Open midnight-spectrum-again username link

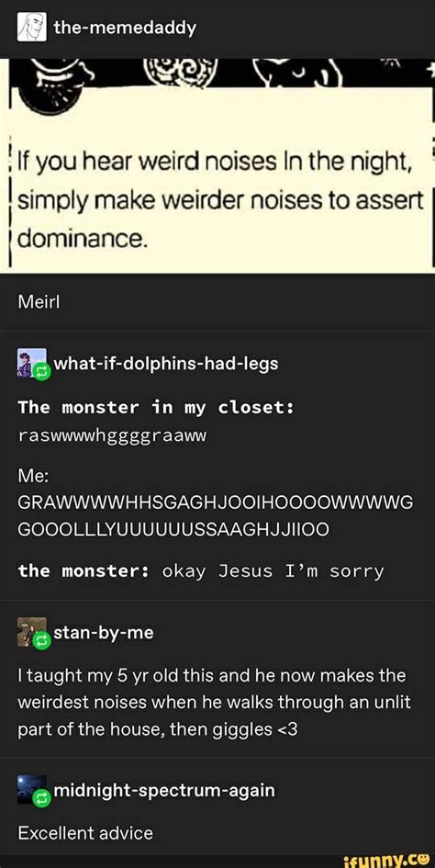coord(164,791)
